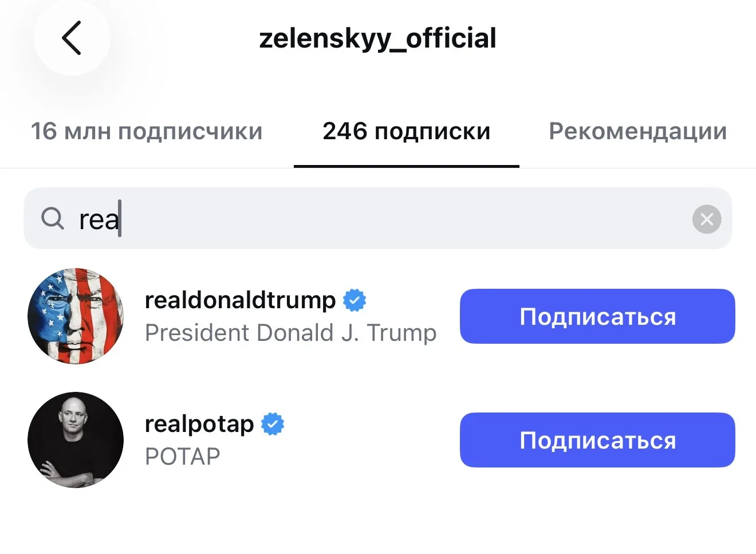Click Подписаться for realpotap
756x554 pixels.
tap(597, 440)
